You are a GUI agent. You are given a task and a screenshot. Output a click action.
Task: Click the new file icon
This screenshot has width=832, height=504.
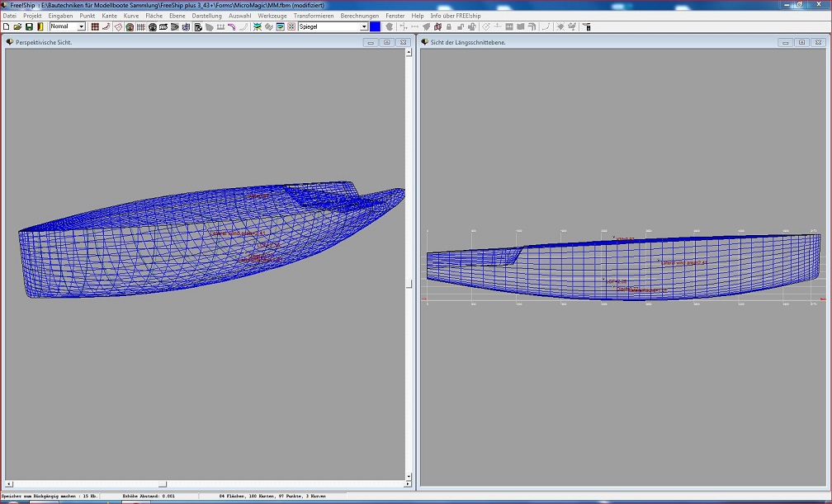pos(6,27)
